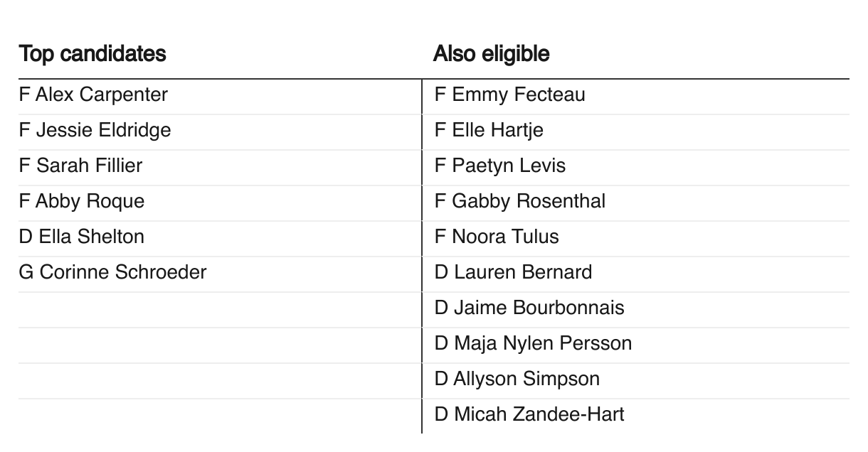Select F Emmy Fecteau cell

pyautogui.click(x=509, y=95)
